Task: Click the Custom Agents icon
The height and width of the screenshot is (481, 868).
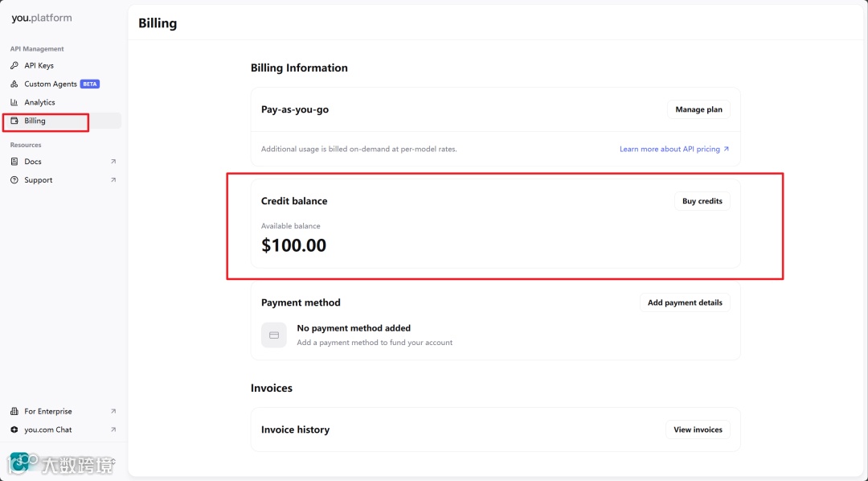Action: 14,84
